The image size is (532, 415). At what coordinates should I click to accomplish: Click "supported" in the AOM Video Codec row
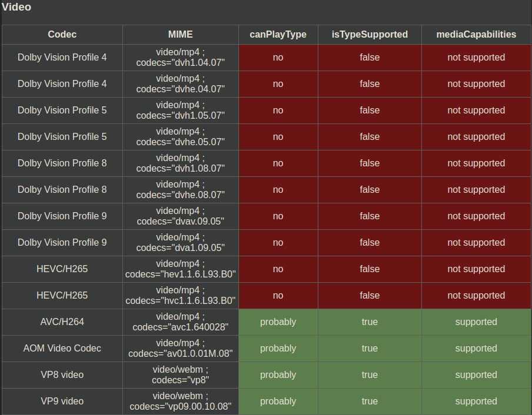476,348
